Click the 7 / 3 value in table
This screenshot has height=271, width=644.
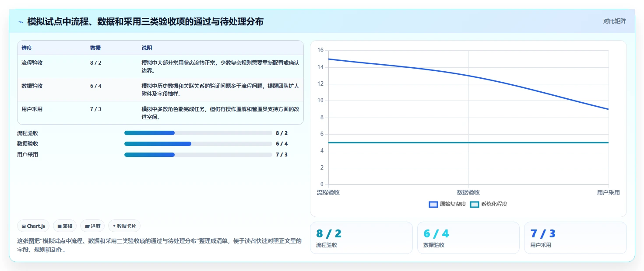[95, 109]
